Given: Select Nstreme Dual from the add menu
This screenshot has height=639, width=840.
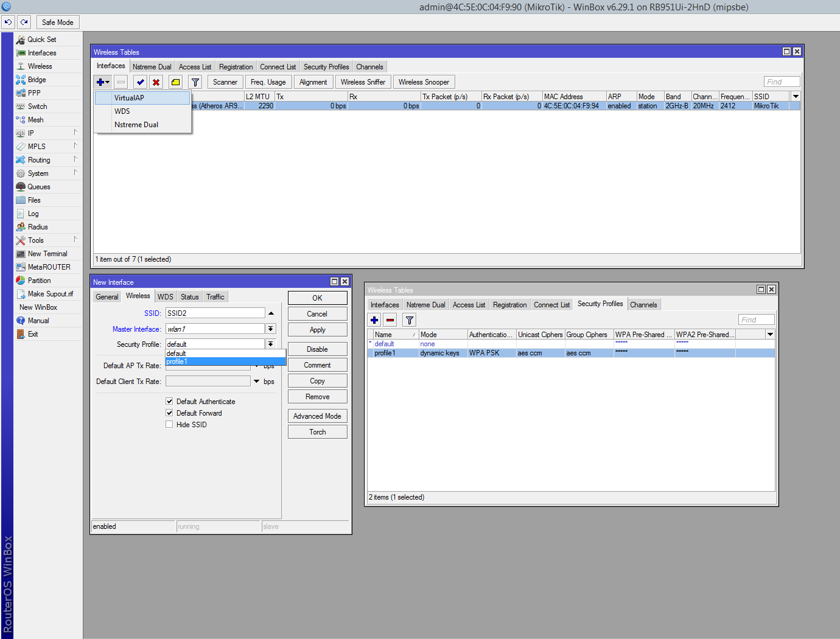Looking at the screenshot, I should point(142,124).
